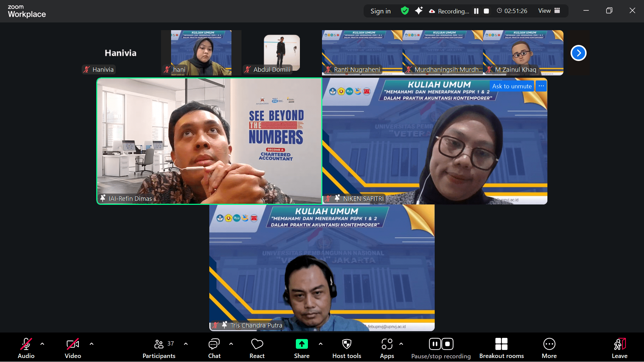Click the React heart icon
This screenshot has height=362, width=644.
pos(257,344)
